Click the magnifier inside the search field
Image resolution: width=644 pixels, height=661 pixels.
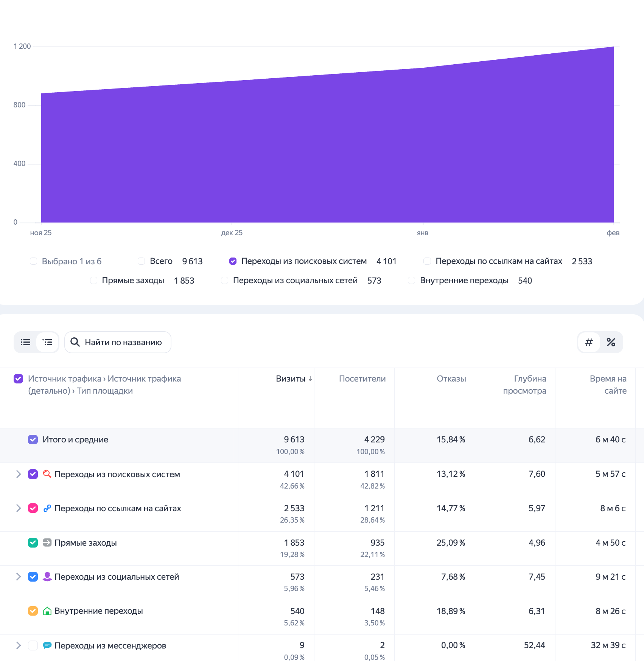click(x=75, y=342)
